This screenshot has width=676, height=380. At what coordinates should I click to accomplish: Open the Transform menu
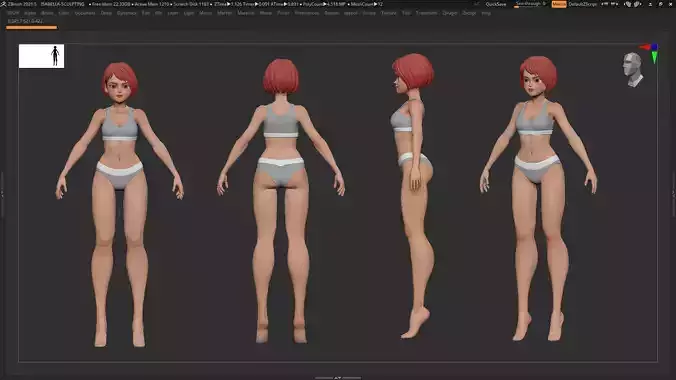(426, 13)
